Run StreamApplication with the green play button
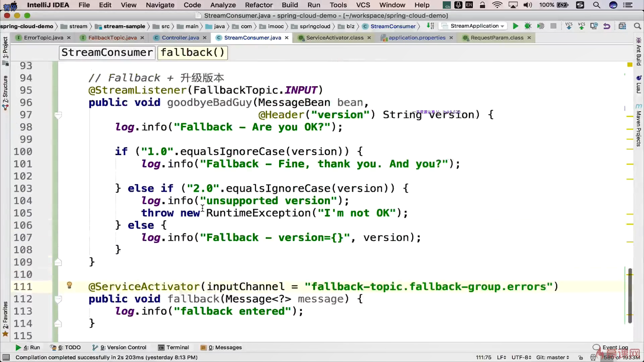This screenshot has height=362, width=644. pos(516,26)
